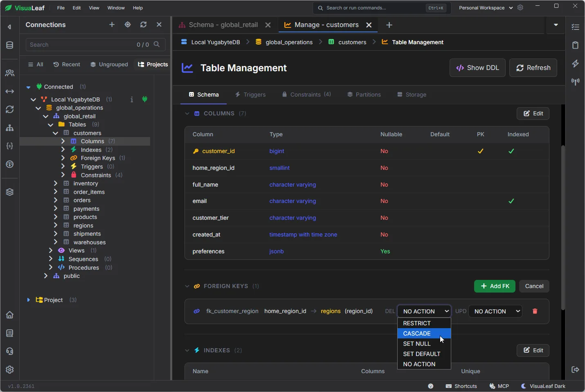Image resolution: width=585 pixels, height=392 pixels.
Task: Expand the Project group
Action: tap(28, 300)
